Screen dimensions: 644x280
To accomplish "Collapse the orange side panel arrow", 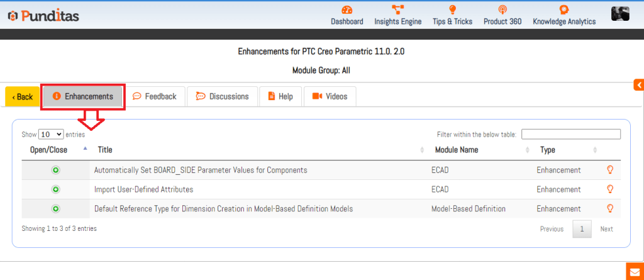I will (x=638, y=85).
